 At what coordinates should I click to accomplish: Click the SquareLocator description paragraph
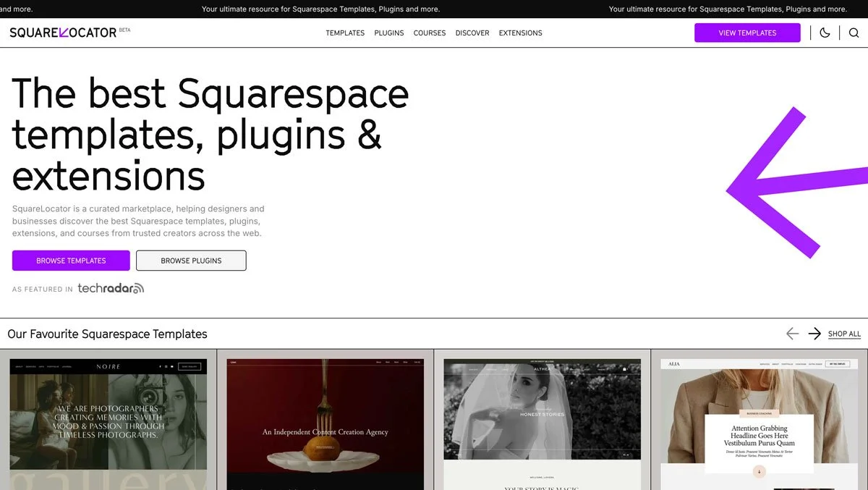click(x=138, y=221)
